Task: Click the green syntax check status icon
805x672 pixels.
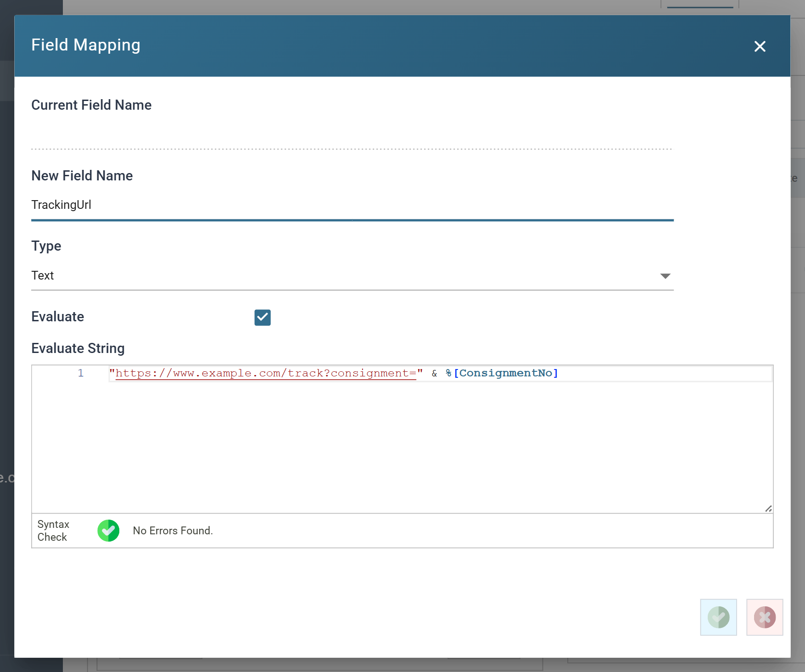Action: [108, 531]
